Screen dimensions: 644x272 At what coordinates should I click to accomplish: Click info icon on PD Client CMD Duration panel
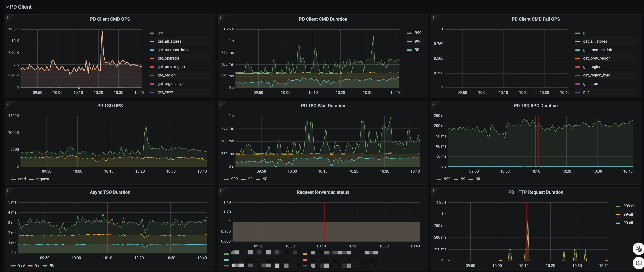pyautogui.click(x=221, y=18)
